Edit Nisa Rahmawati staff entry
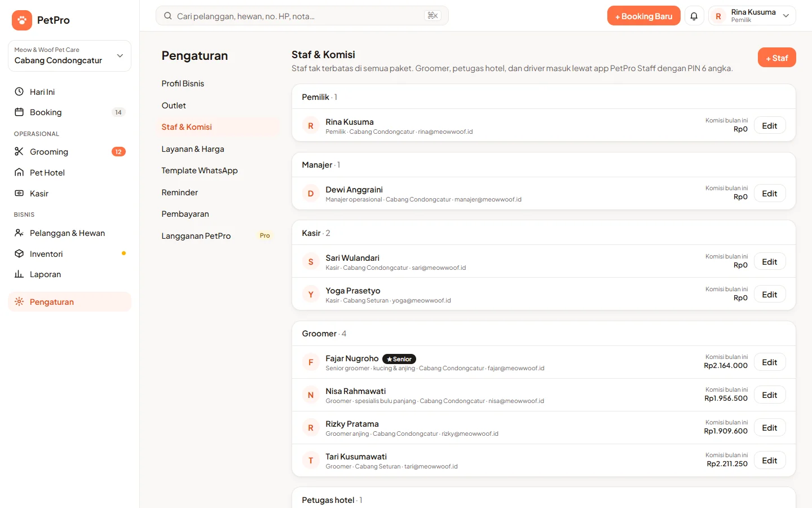 770,395
